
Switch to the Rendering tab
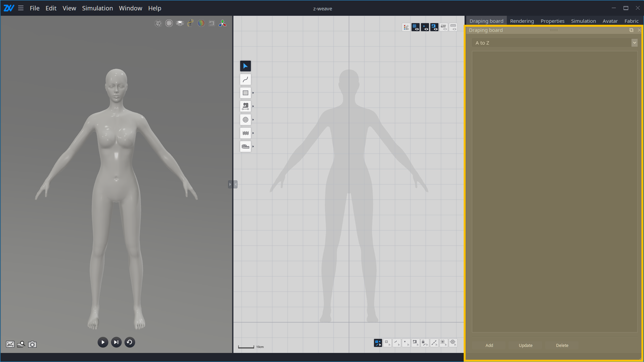[522, 21]
